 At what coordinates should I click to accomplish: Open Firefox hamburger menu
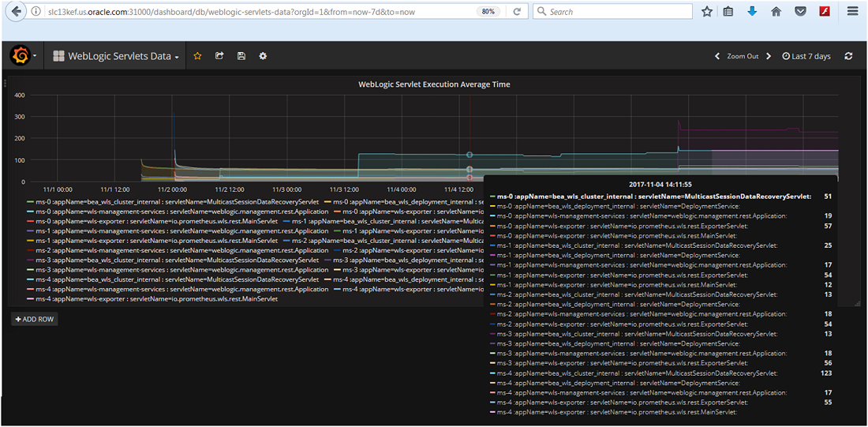852,12
